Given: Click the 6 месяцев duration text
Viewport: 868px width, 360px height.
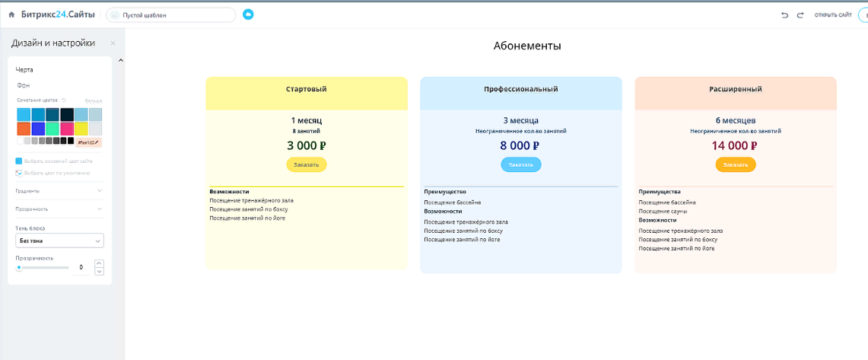Looking at the screenshot, I should coord(736,120).
